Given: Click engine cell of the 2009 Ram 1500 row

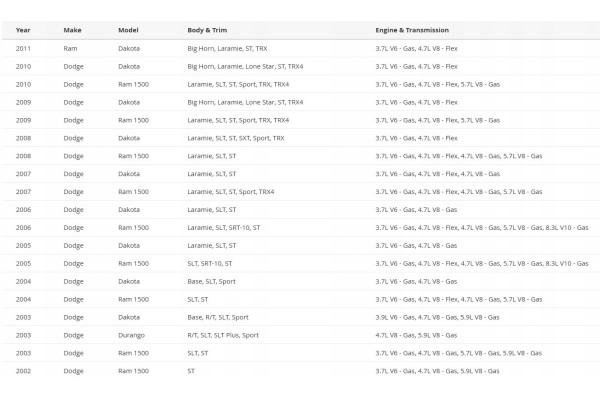Looking at the screenshot, I should pos(438,120).
